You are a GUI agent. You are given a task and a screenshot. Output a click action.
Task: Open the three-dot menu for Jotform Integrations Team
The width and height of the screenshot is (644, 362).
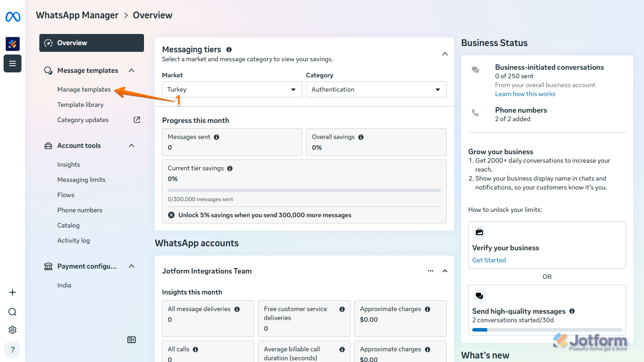[x=431, y=271]
